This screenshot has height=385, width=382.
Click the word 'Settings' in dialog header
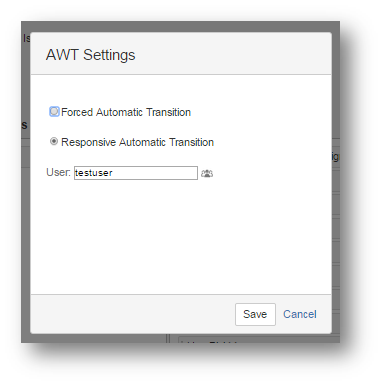click(x=109, y=55)
